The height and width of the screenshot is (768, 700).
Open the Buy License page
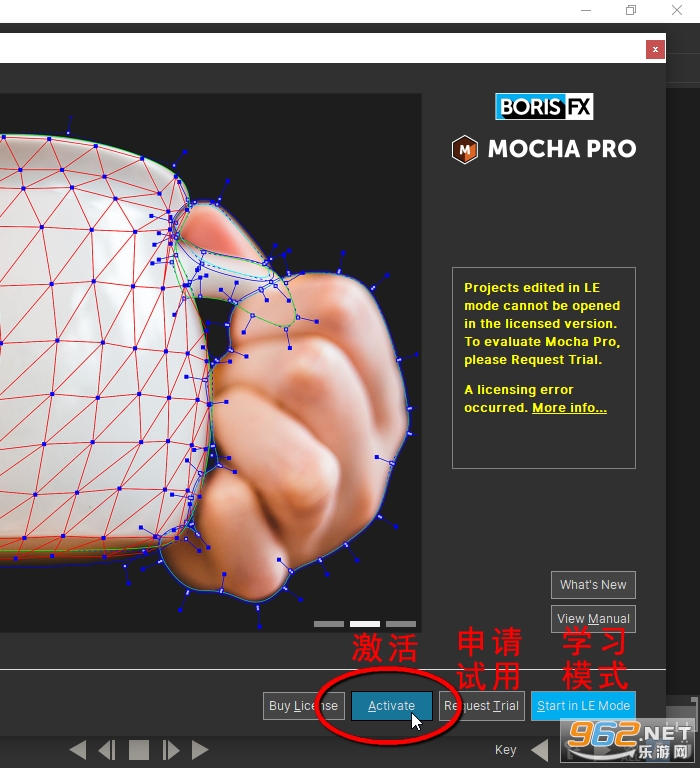pos(303,706)
